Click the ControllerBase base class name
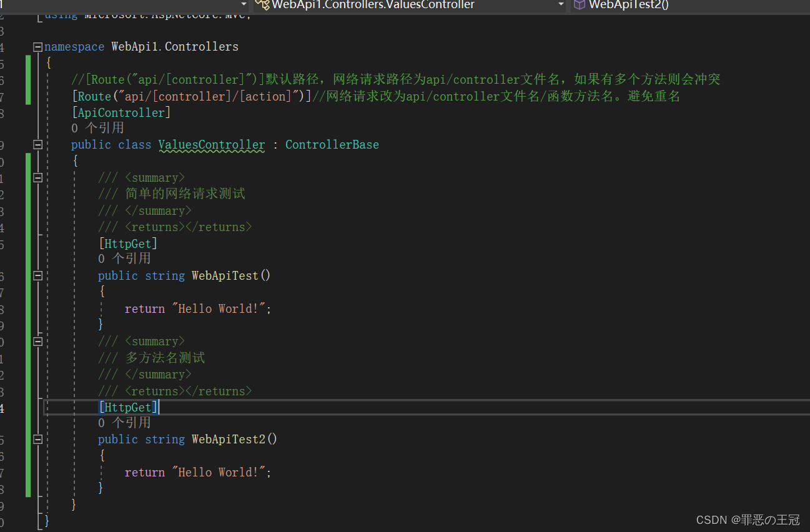The image size is (810, 532). click(x=332, y=145)
